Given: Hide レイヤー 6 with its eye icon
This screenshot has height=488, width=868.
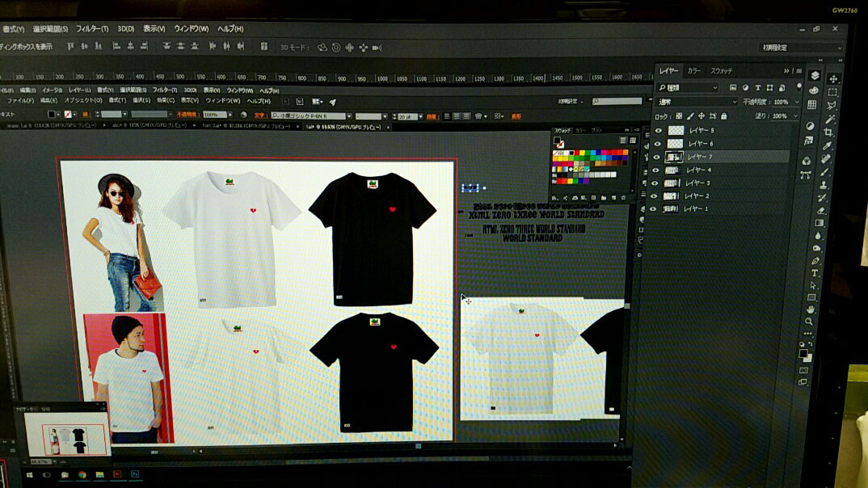Looking at the screenshot, I should coord(658,144).
